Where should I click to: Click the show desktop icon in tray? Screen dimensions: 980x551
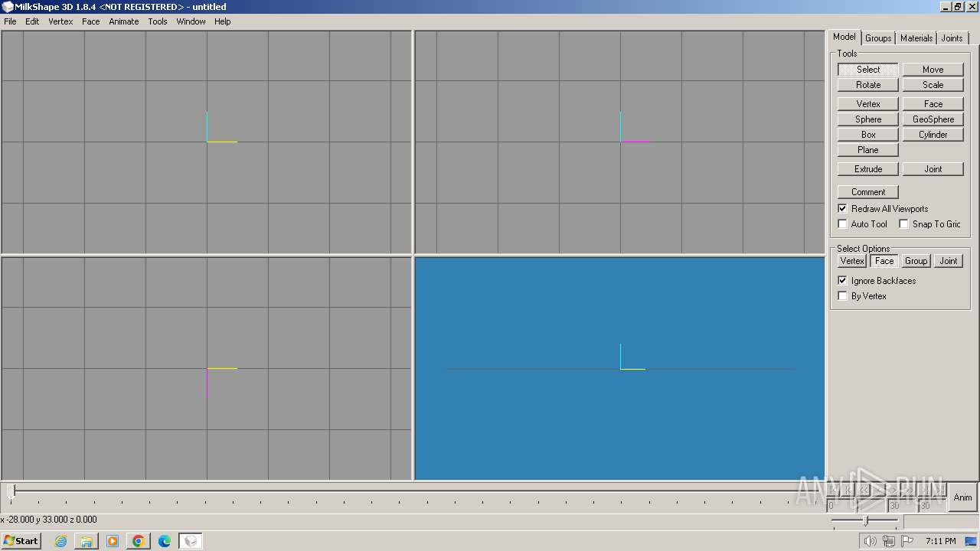[x=971, y=541]
